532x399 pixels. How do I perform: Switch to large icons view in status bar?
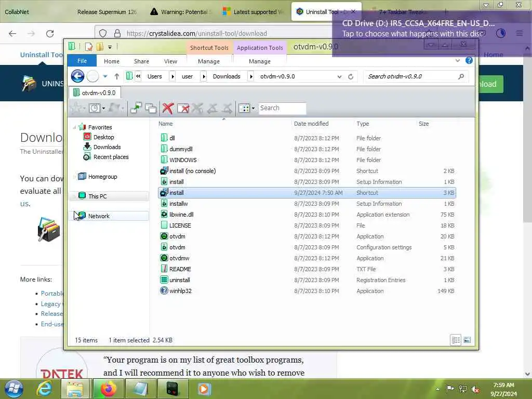(x=467, y=340)
